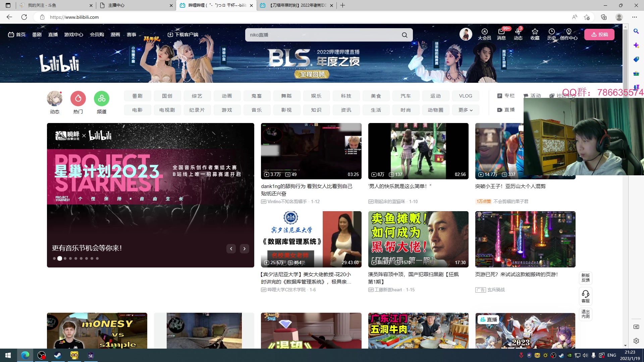Image resolution: width=644 pixels, height=362 pixels.
Task: Click 退出内测 side button
Action: click(585, 314)
